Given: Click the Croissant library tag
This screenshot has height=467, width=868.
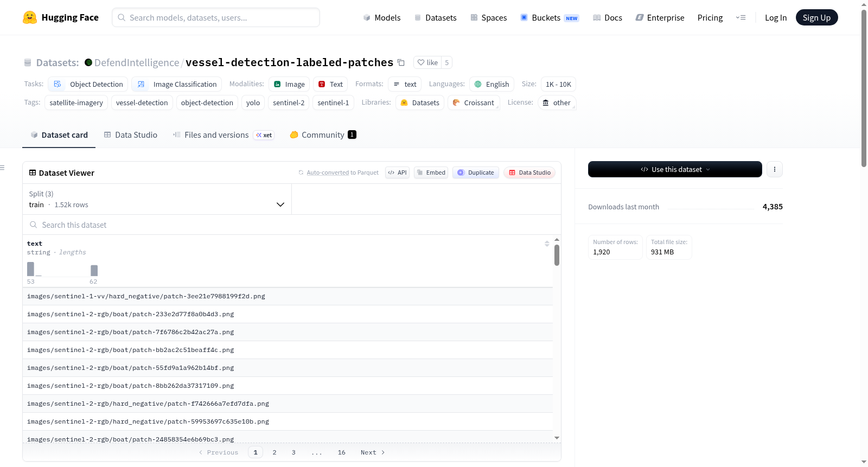Looking at the screenshot, I should pos(474,103).
